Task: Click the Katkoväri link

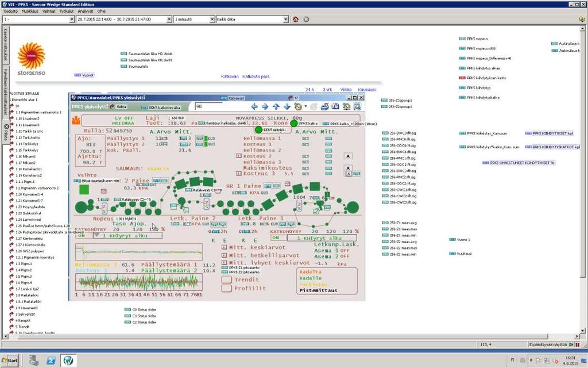Action: (x=230, y=76)
